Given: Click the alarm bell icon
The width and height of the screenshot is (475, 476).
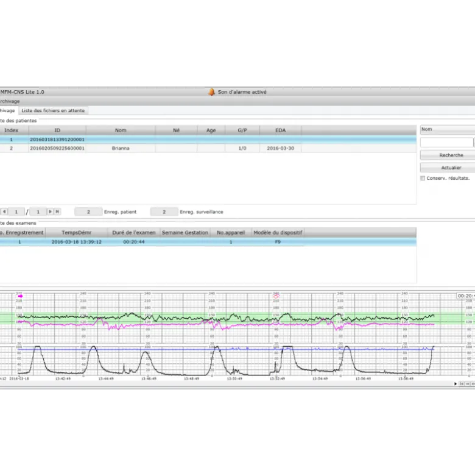Looking at the screenshot, I should click(211, 92).
